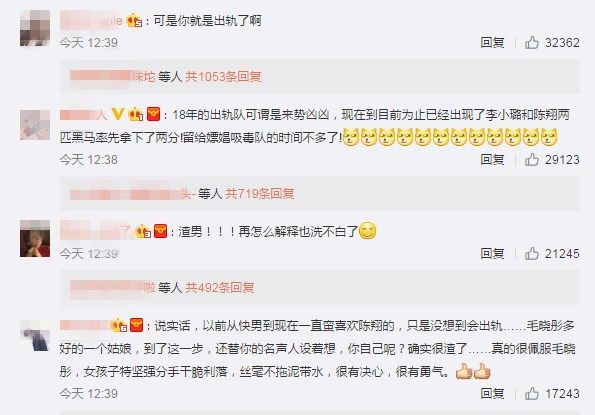The height and width of the screenshot is (415, 595).
Task: Open avatar of the second commenter
Action: tap(35, 125)
